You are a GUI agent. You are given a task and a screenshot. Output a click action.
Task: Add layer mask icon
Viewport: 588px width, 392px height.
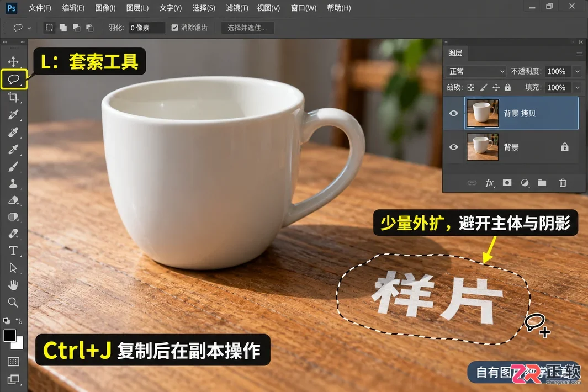(507, 183)
